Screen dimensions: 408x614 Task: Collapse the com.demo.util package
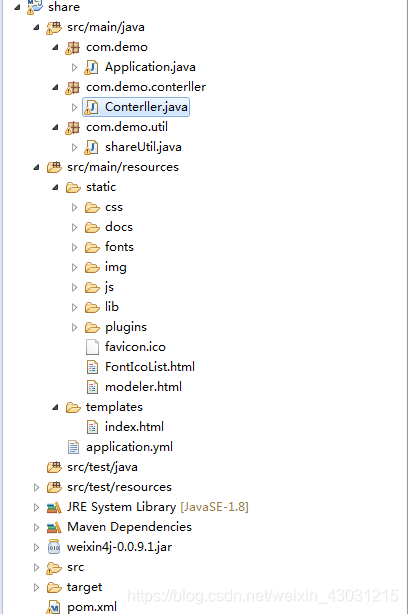(x=55, y=127)
